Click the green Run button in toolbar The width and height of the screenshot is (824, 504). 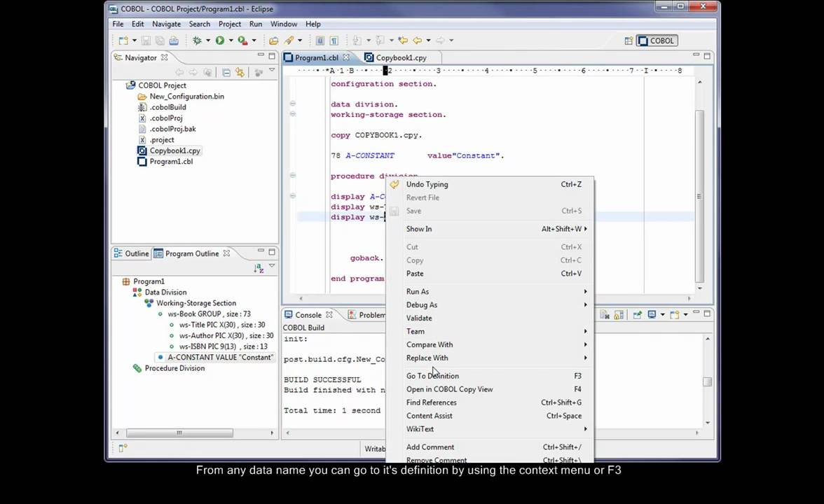click(x=220, y=41)
